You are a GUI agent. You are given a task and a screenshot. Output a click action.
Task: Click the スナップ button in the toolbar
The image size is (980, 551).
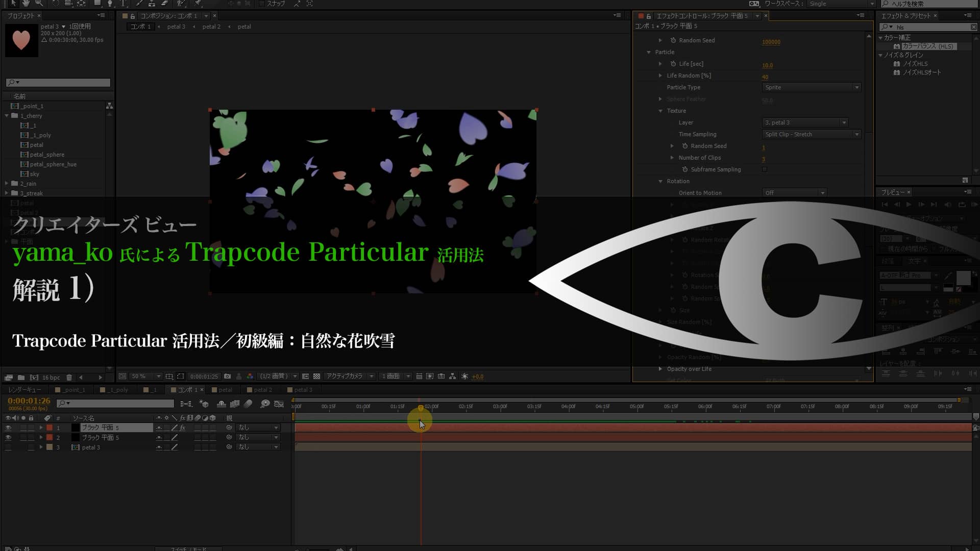274,4
